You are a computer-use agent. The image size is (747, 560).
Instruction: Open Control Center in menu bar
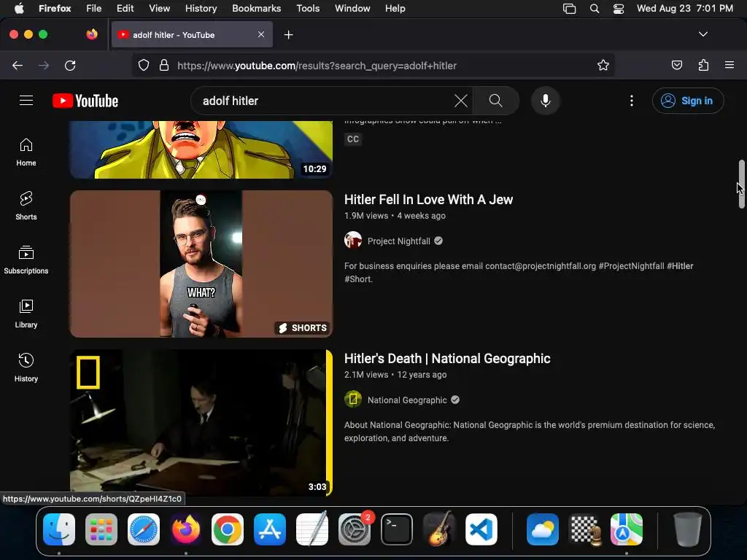coord(619,9)
